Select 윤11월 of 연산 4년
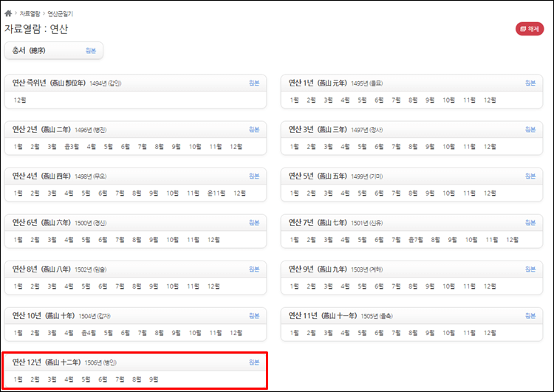554x392 pixels. 216,193
